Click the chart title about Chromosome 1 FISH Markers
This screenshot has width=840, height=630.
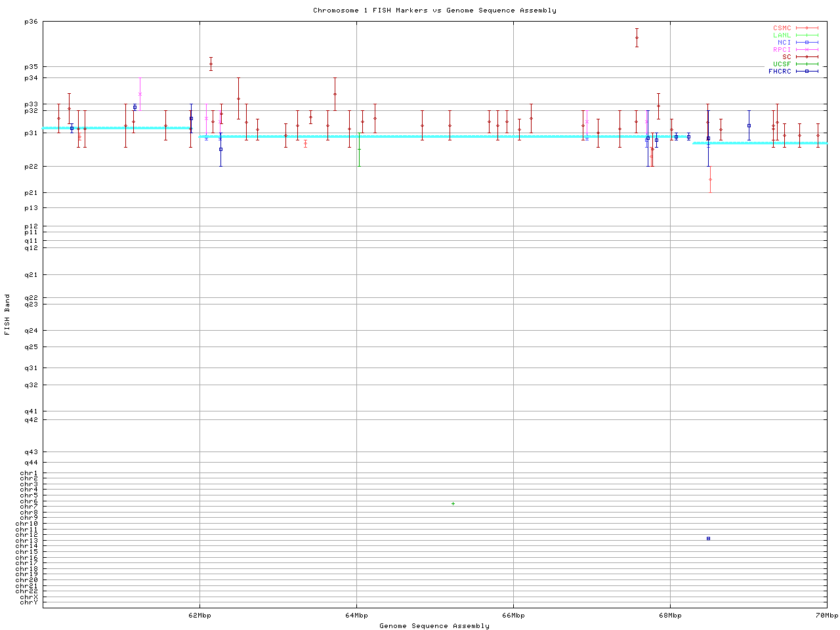pos(434,10)
